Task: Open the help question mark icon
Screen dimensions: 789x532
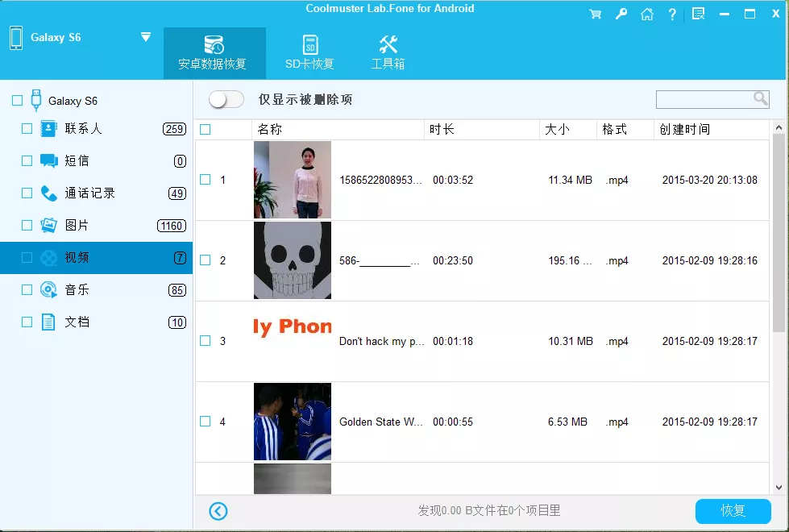Action: click(672, 14)
